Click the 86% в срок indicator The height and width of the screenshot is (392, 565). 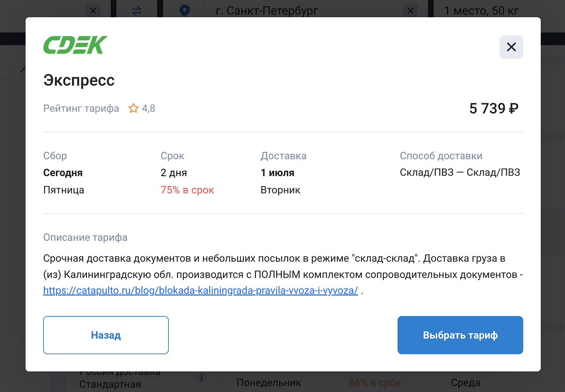click(375, 383)
